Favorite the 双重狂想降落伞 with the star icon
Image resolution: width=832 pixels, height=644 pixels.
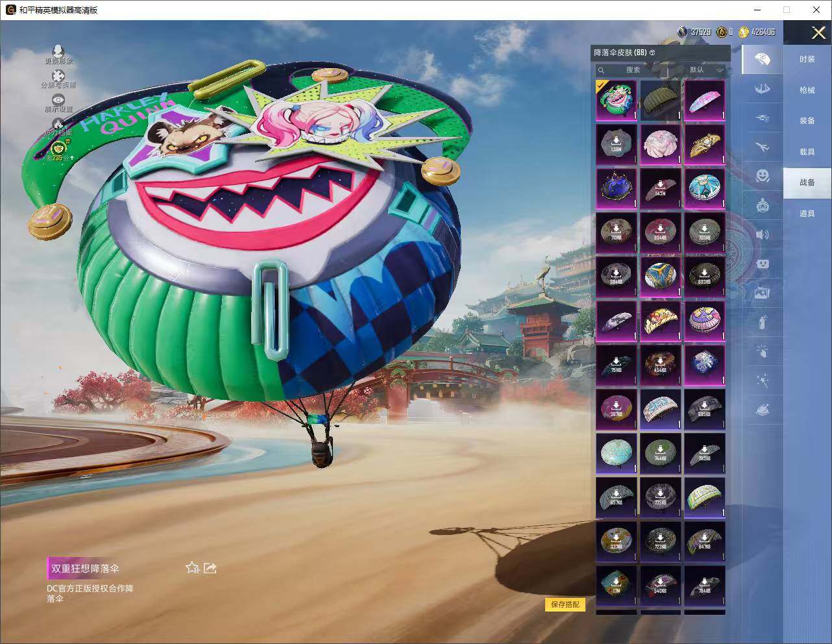pyautogui.click(x=192, y=568)
